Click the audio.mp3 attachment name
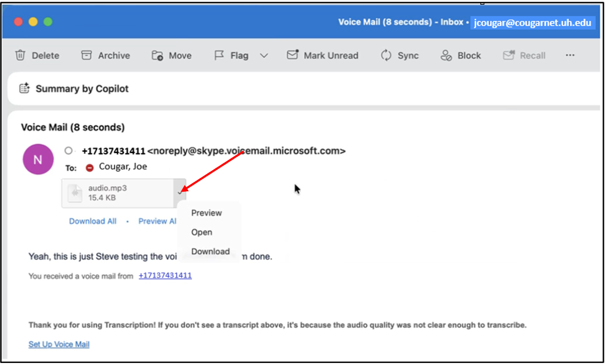 tap(107, 188)
